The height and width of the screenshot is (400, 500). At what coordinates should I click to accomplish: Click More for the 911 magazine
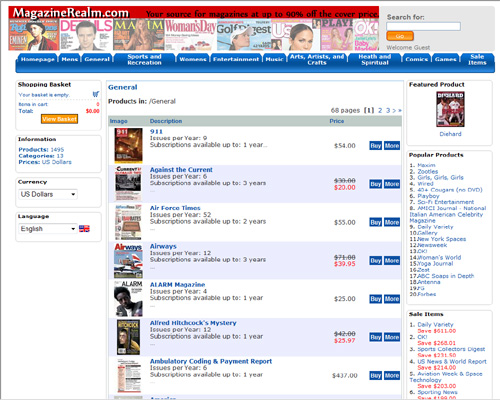click(x=392, y=146)
